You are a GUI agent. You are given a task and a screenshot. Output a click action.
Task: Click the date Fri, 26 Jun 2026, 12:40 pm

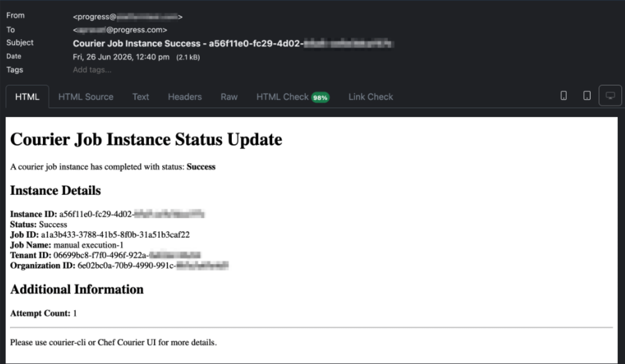(121, 57)
